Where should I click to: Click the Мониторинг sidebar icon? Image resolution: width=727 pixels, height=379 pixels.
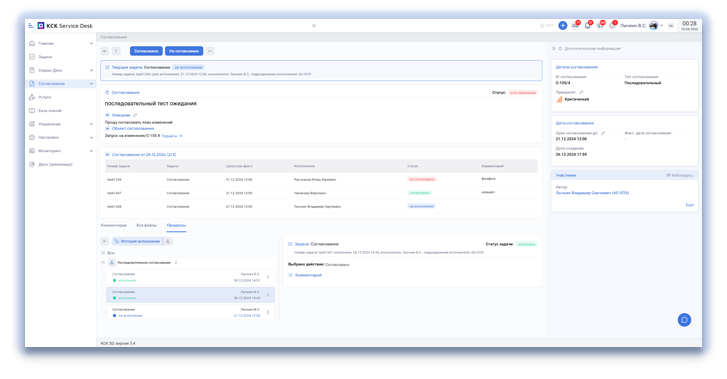click(32, 151)
